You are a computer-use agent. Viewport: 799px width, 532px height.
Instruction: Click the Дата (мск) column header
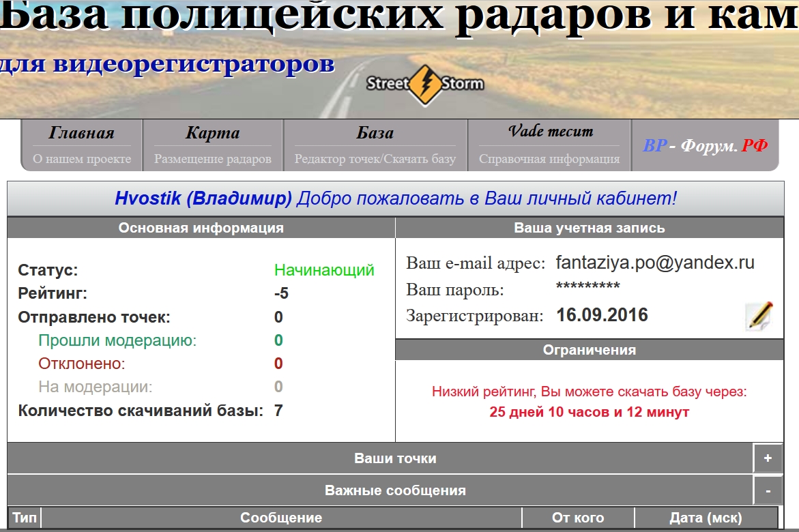point(706,518)
